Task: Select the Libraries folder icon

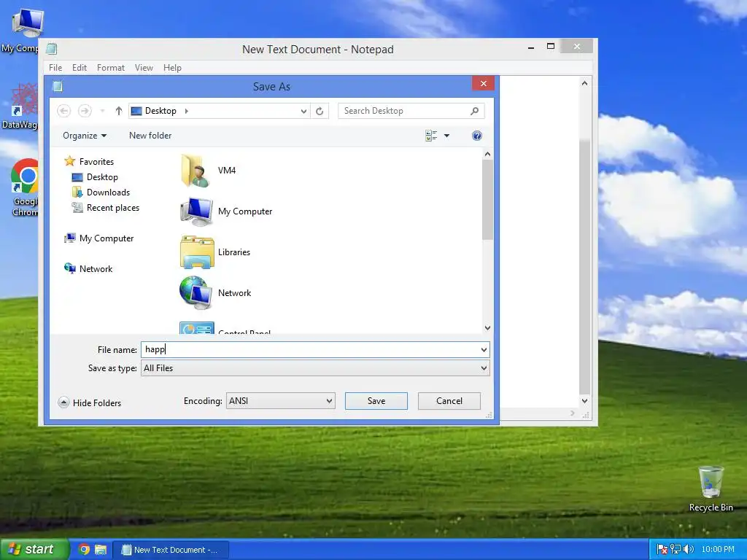Action: pos(197,252)
